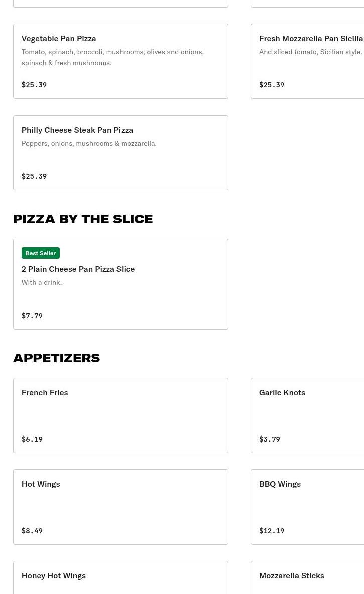The image size is (364, 594).
Task: Click the Pizza by the Slice heading
Action: [83, 219]
